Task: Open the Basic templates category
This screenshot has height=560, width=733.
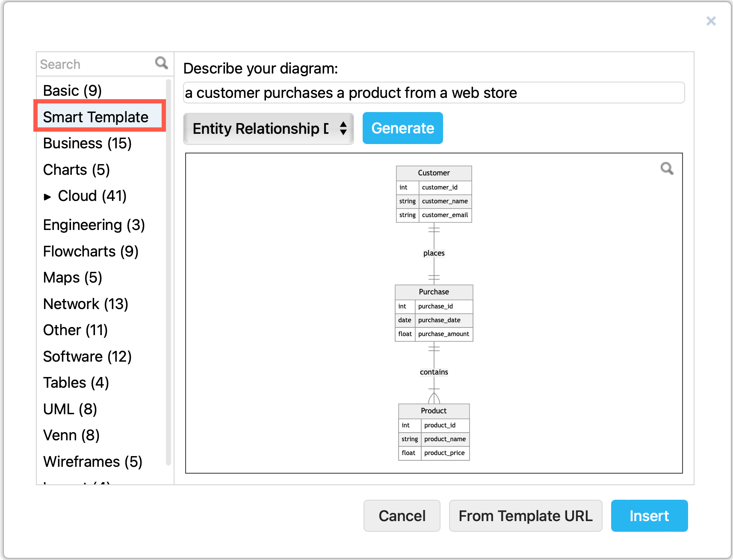Action: pyautogui.click(x=72, y=90)
